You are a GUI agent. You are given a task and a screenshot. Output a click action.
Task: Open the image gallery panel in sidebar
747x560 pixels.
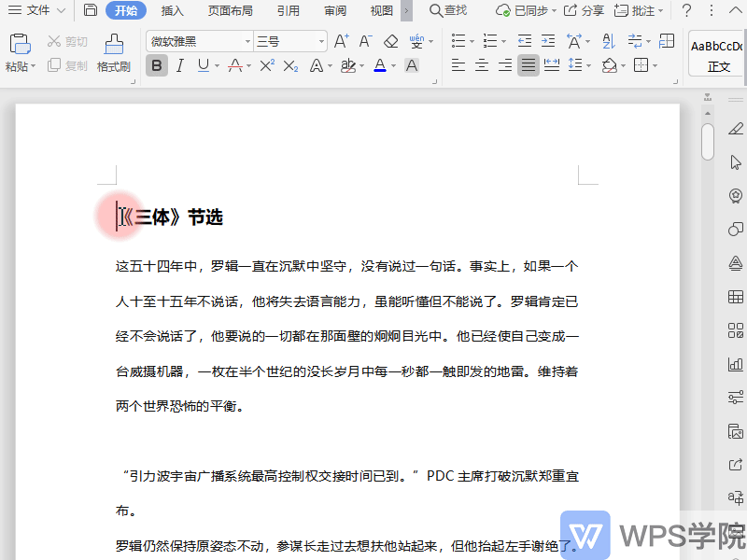pos(736,431)
